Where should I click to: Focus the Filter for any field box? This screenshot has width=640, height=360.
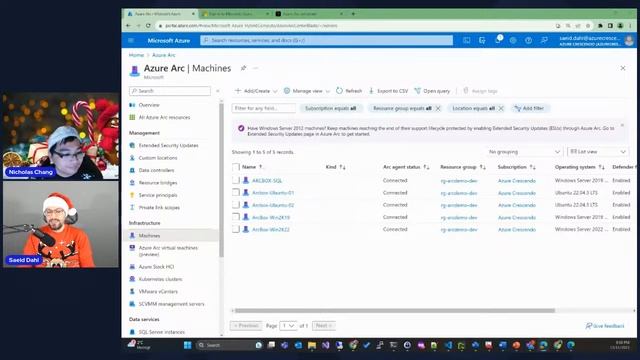(264, 108)
